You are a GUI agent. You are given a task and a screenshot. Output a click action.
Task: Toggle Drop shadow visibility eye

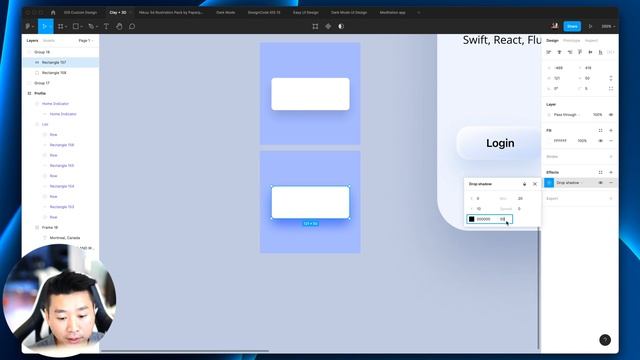pyautogui.click(x=600, y=183)
